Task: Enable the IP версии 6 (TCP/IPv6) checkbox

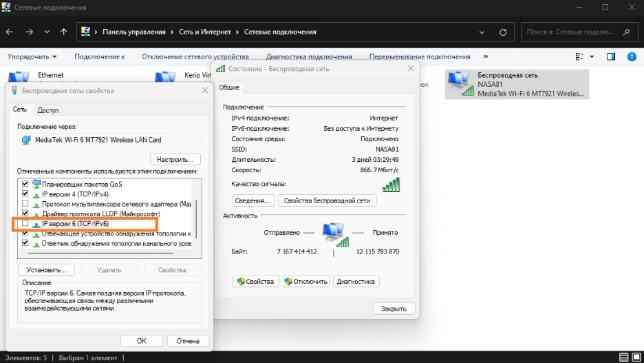Action: [25, 224]
